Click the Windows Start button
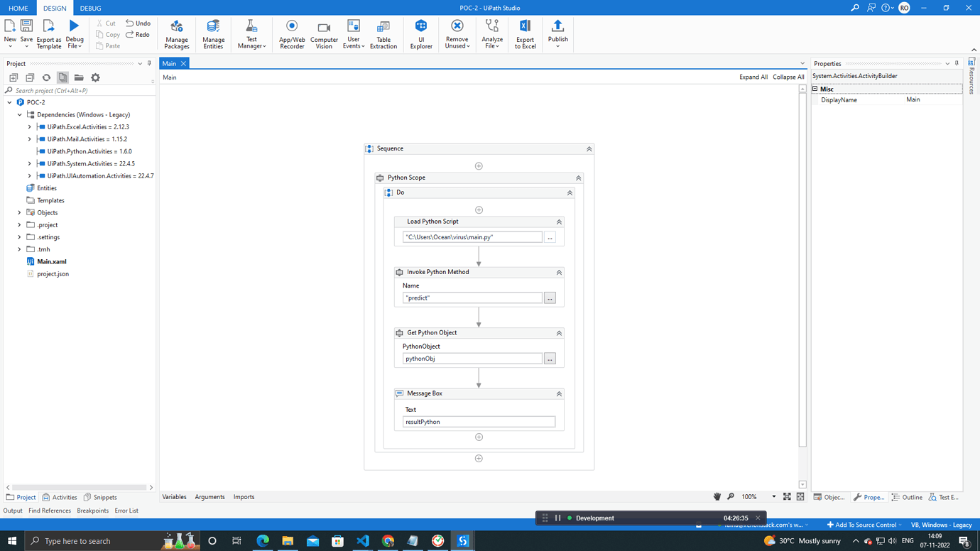The image size is (980, 551). (x=12, y=541)
